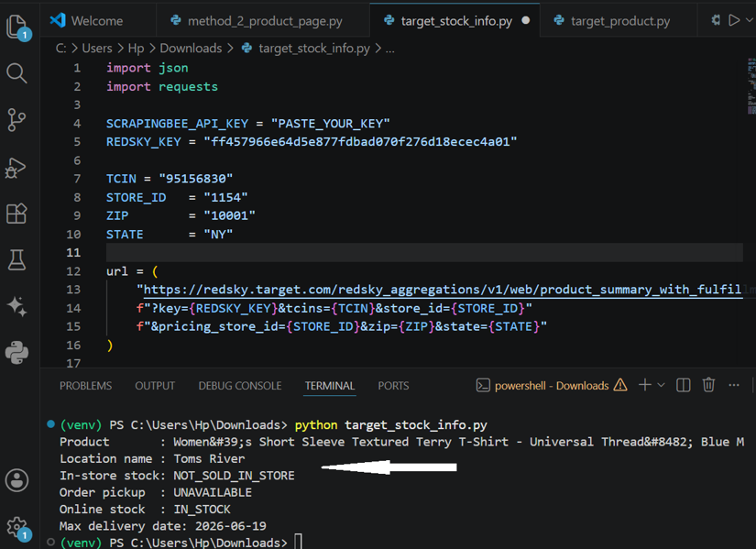
Task: Click the terminal warning triangle icon
Action: (620, 385)
